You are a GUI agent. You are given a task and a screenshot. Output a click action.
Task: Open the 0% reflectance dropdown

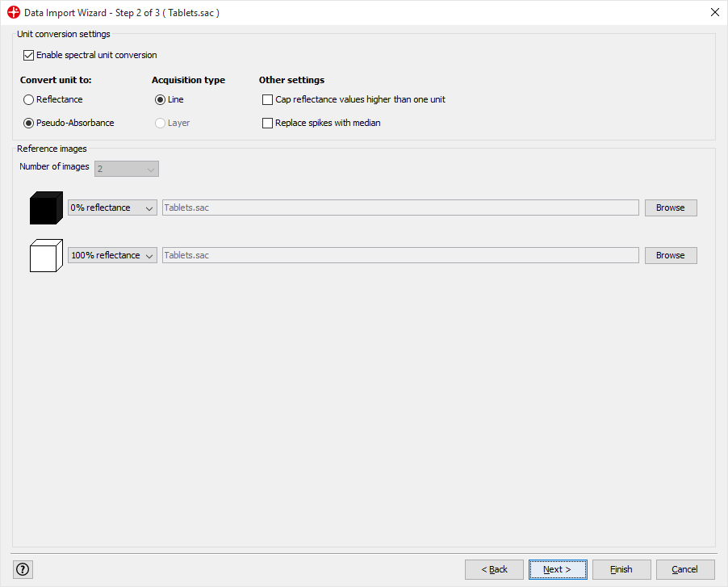[112, 208]
